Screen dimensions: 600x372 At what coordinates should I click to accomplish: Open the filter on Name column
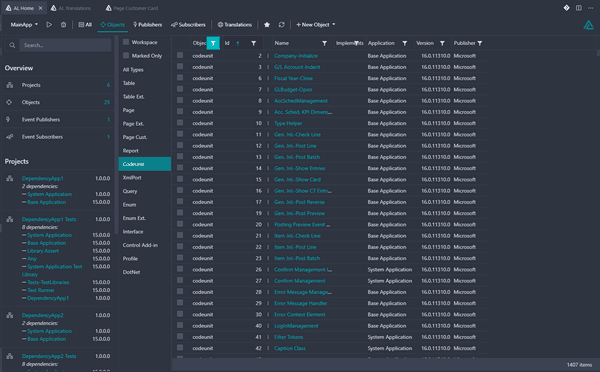pyautogui.click(x=324, y=43)
